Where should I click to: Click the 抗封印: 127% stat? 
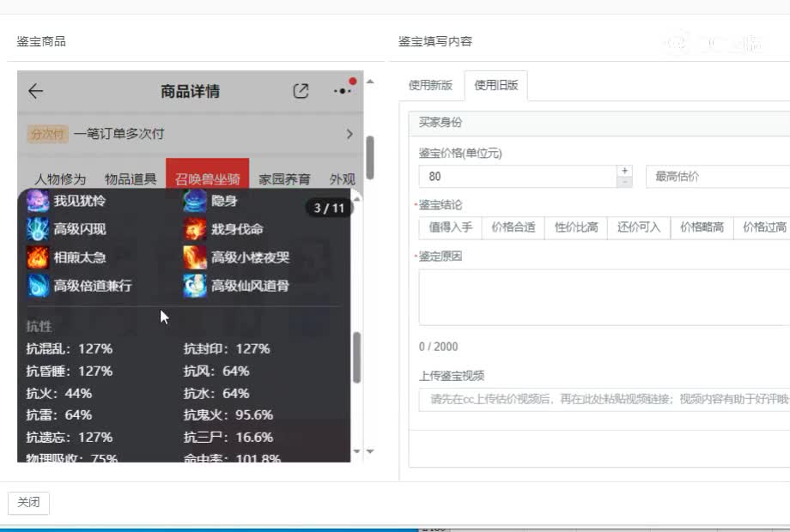(x=227, y=348)
